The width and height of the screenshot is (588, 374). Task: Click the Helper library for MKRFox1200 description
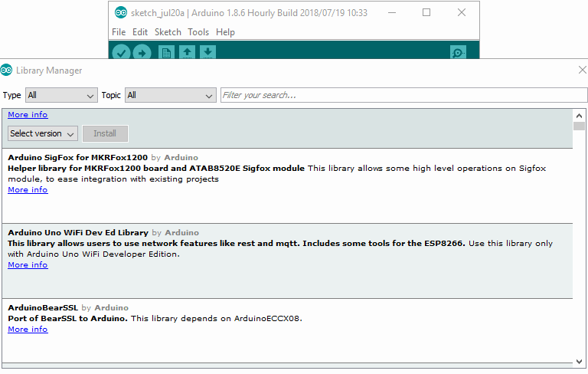tap(156, 169)
